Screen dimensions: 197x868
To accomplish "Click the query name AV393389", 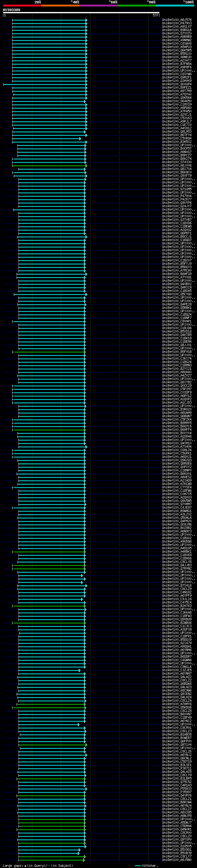I will pyautogui.click(x=11, y=10).
